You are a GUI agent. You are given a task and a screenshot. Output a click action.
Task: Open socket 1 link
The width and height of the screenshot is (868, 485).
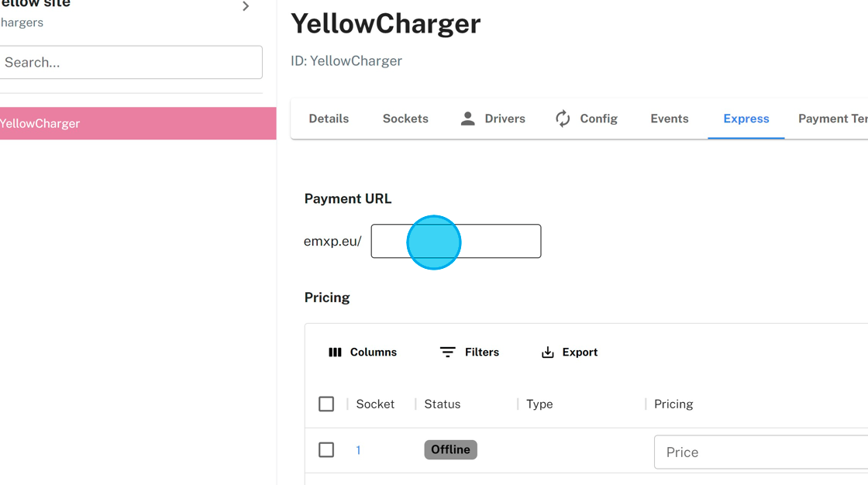click(358, 450)
